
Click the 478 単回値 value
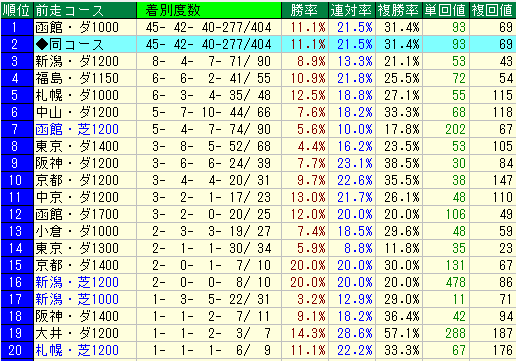tap(455, 282)
